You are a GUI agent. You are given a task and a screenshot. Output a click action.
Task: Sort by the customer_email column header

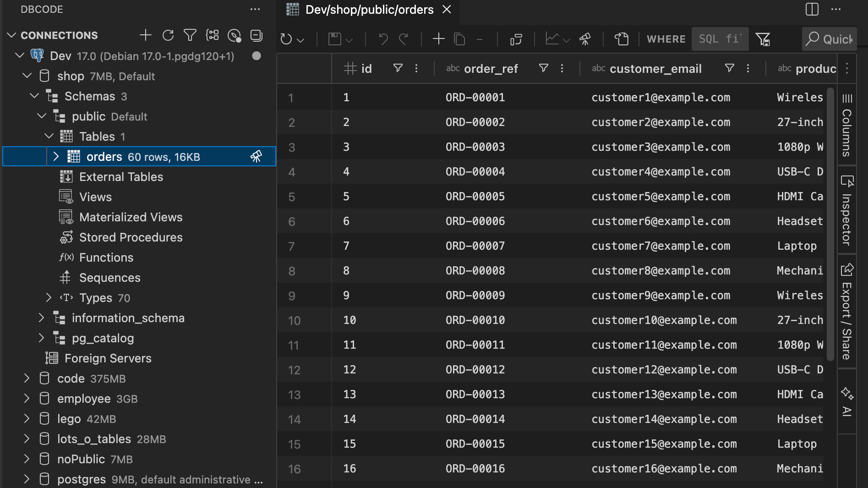[655, 69]
